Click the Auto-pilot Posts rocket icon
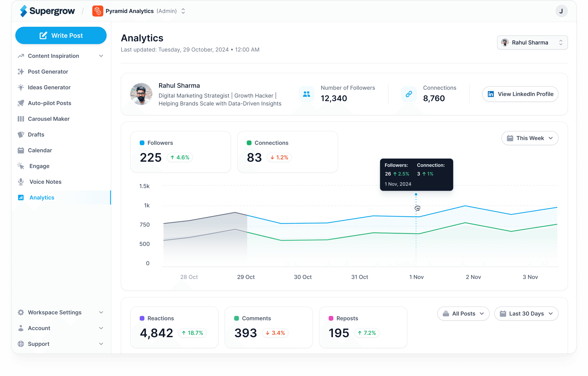This screenshot has height=376, width=588. click(21, 103)
